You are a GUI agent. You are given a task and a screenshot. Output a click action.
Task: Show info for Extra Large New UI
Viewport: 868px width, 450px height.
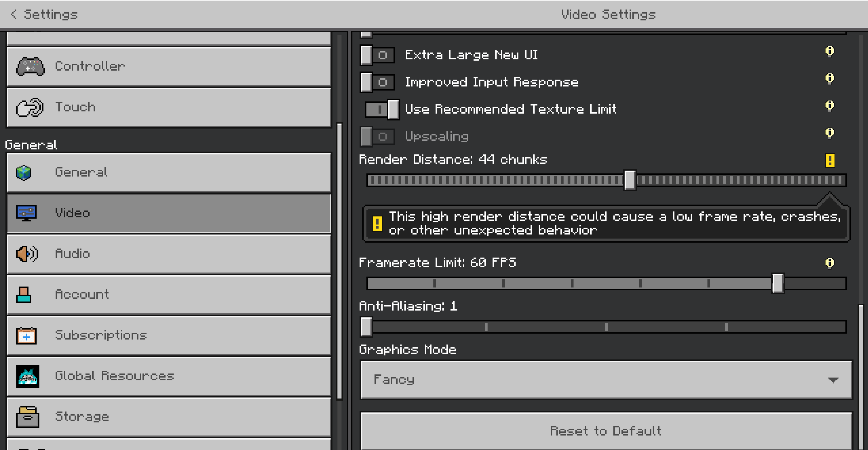(829, 52)
